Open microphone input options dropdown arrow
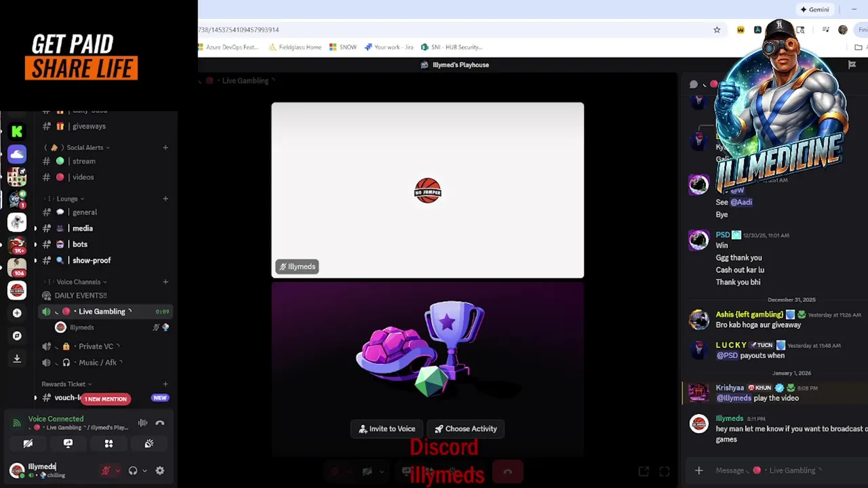Viewport: 868px width, 488px height. (x=117, y=471)
